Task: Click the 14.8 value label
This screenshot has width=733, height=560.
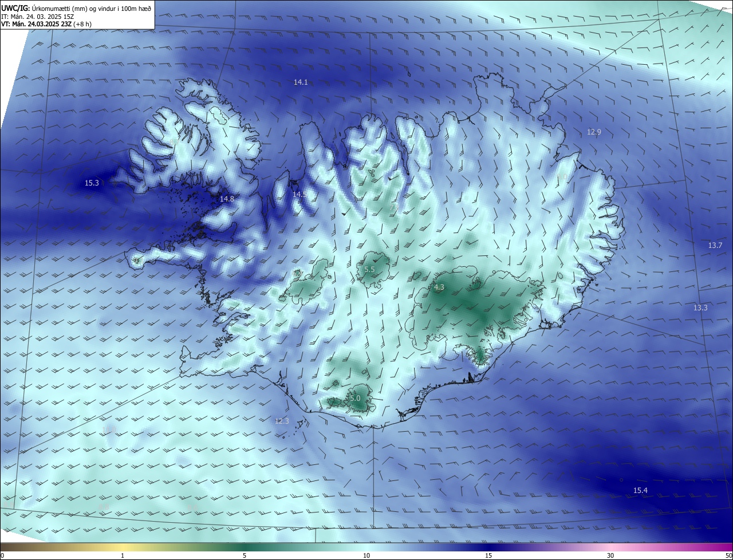Action: pyautogui.click(x=227, y=199)
